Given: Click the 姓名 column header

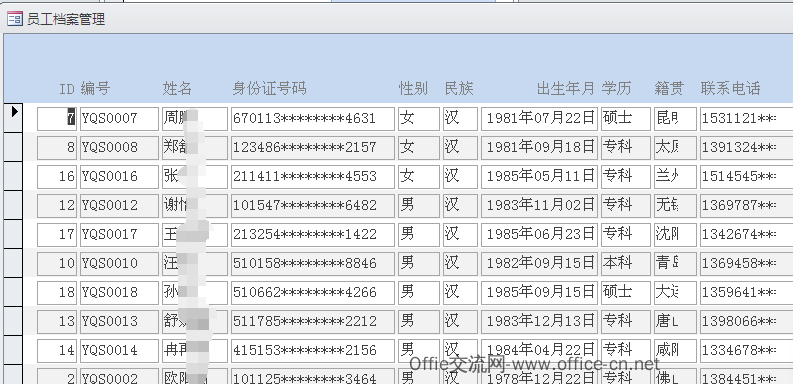Looking at the screenshot, I should point(178,89).
